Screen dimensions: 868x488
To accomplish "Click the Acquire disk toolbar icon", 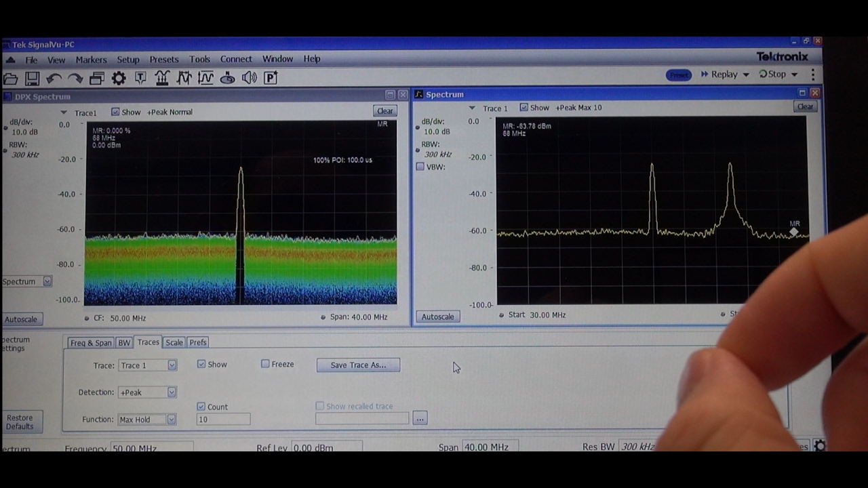I will (x=227, y=78).
